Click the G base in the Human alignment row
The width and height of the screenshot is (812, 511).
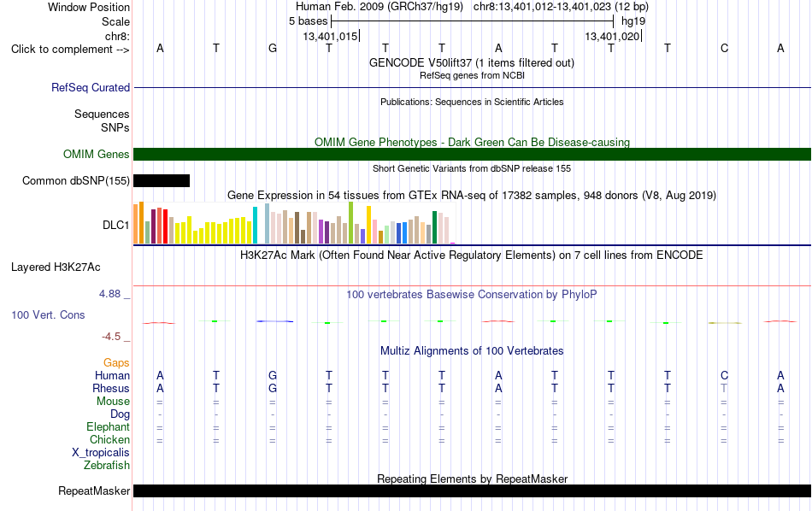pyautogui.click(x=273, y=375)
